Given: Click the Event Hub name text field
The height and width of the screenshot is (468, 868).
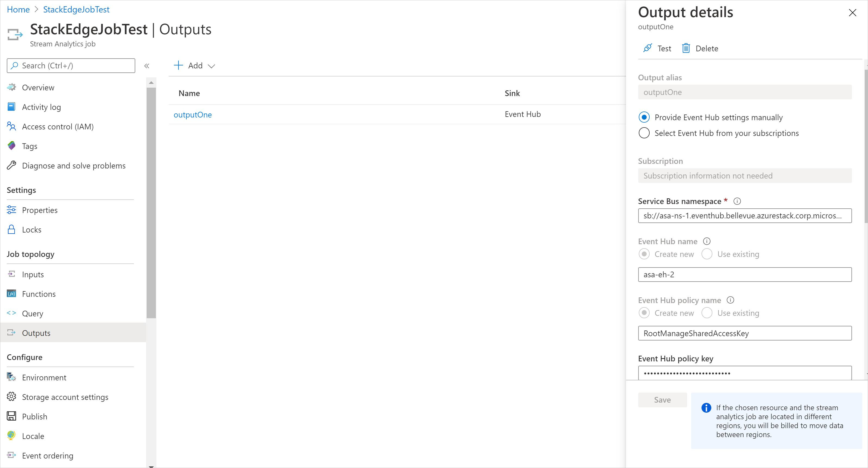Looking at the screenshot, I should coord(744,274).
